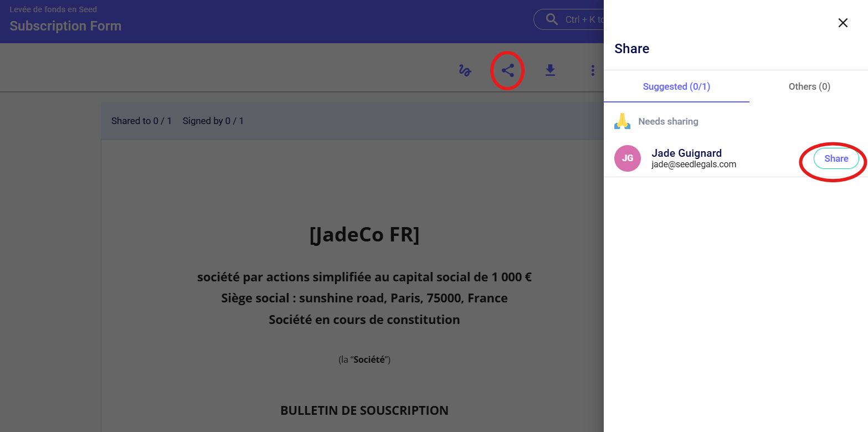The height and width of the screenshot is (432, 868).
Task: Select the Jade Guignard name entry
Action: (686, 153)
